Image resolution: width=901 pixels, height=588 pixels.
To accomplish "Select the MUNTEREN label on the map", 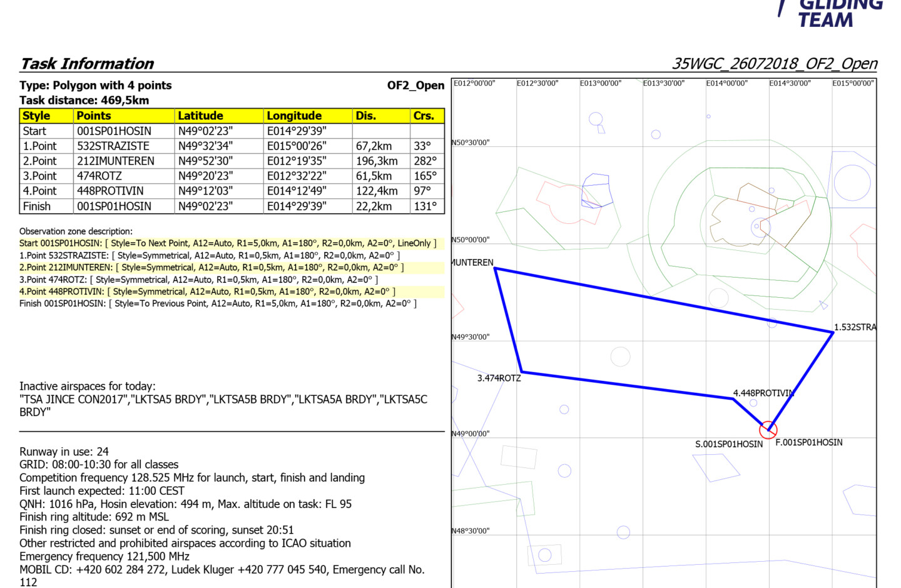I will (x=473, y=263).
